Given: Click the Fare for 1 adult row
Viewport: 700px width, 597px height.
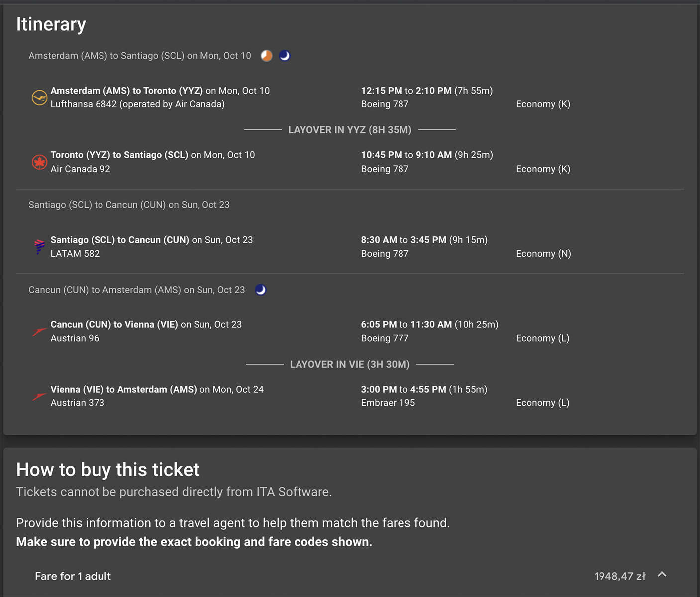Looking at the screenshot, I should coord(350,576).
